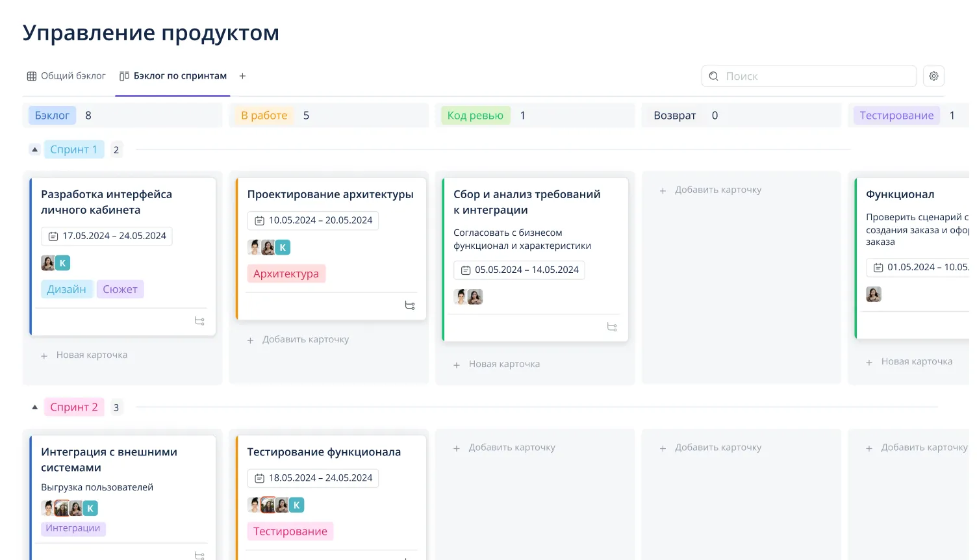Click the Архитектура tag
Image resolution: width=977 pixels, height=560 pixels.
286,274
